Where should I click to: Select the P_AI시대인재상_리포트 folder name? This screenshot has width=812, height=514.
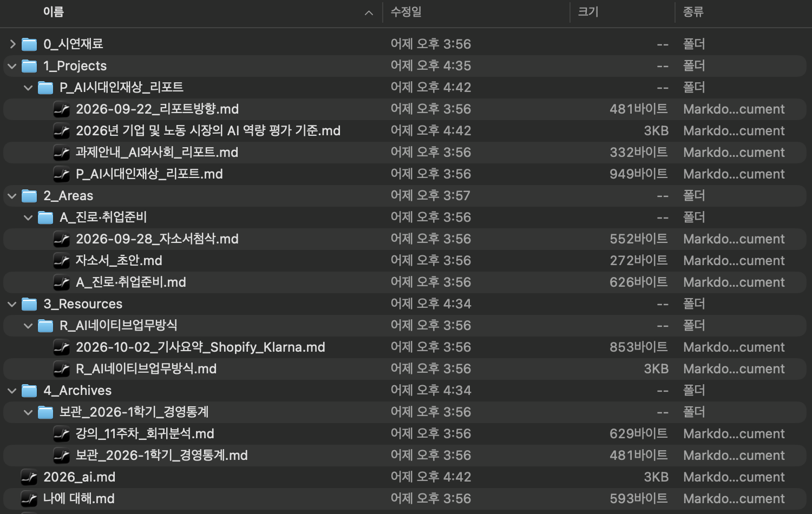tap(122, 88)
